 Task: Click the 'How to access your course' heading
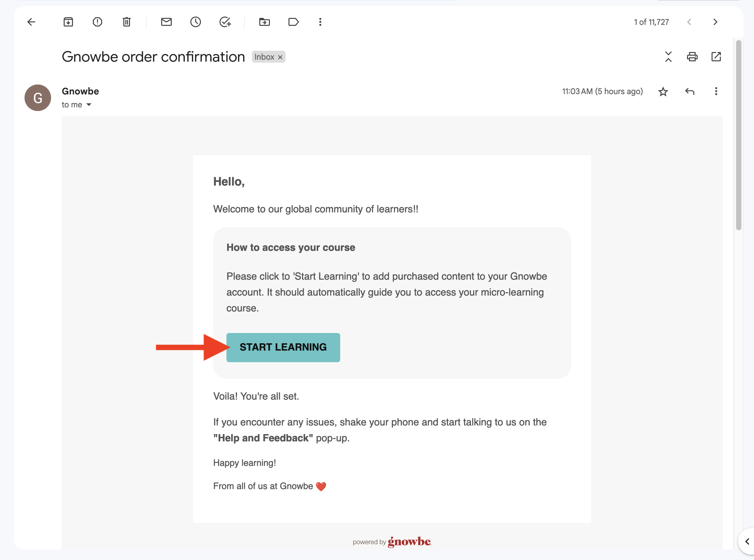[291, 248]
